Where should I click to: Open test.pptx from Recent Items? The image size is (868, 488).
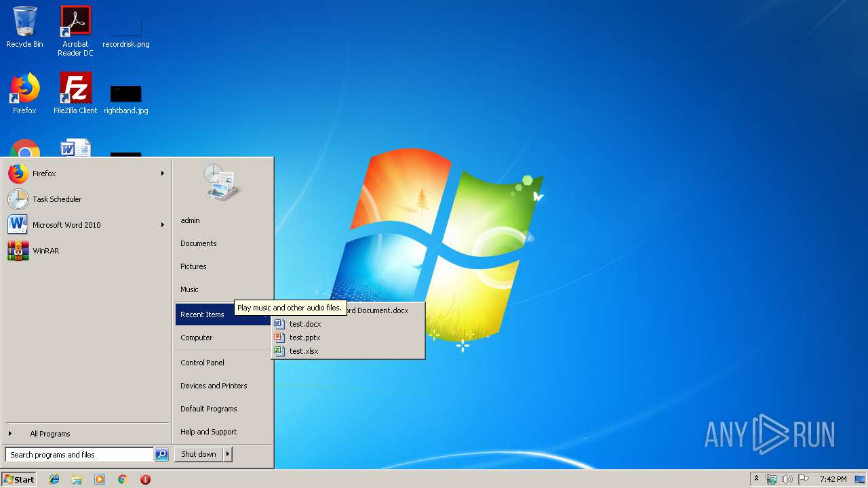(348, 338)
